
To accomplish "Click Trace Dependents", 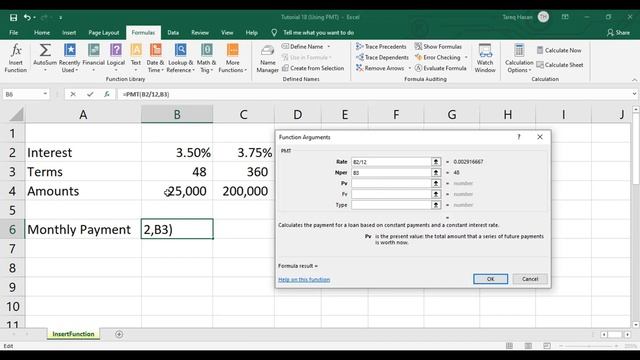I will coord(382,58).
